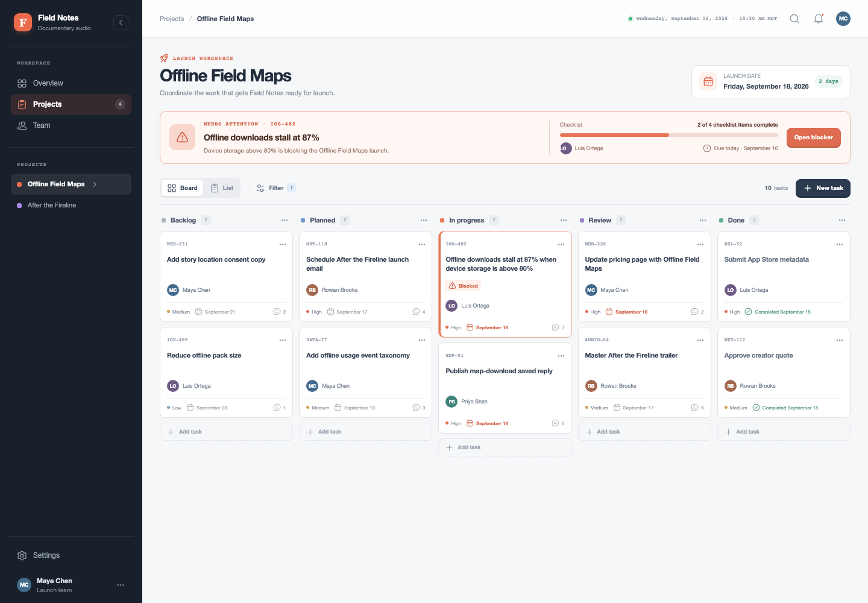This screenshot has width=868, height=603.
Task: Add task to Backlog column
Action: point(226,432)
